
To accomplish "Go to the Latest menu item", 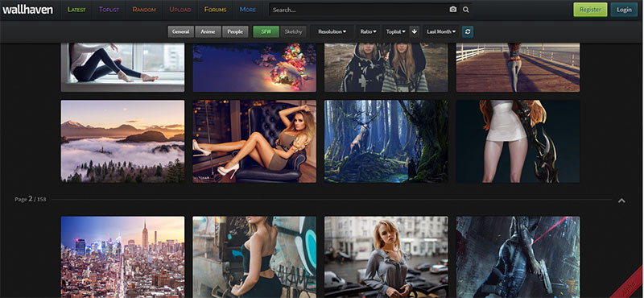I will pos(76,10).
